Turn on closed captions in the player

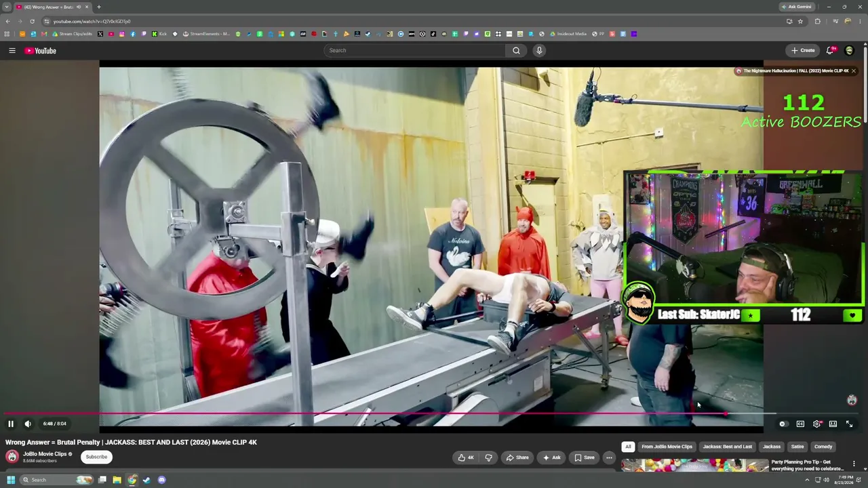pos(800,424)
